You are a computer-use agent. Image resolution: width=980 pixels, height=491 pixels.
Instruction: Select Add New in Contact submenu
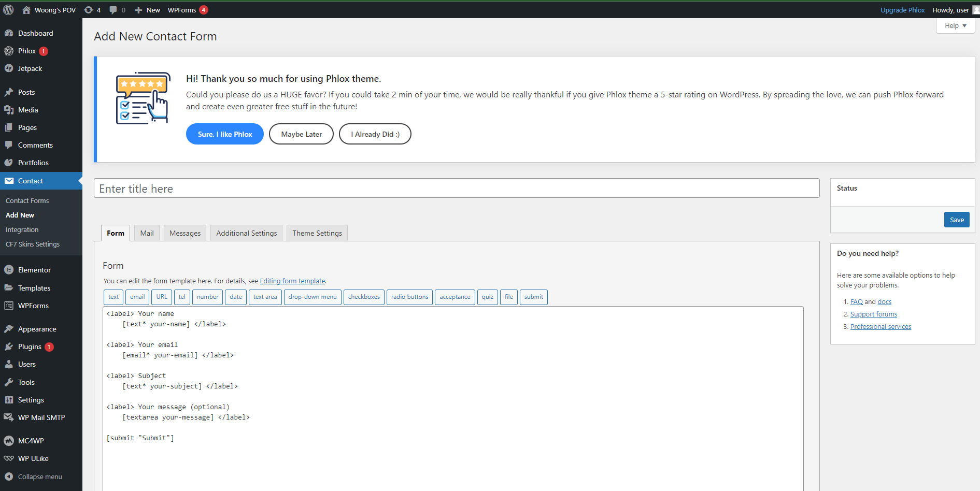(20, 215)
